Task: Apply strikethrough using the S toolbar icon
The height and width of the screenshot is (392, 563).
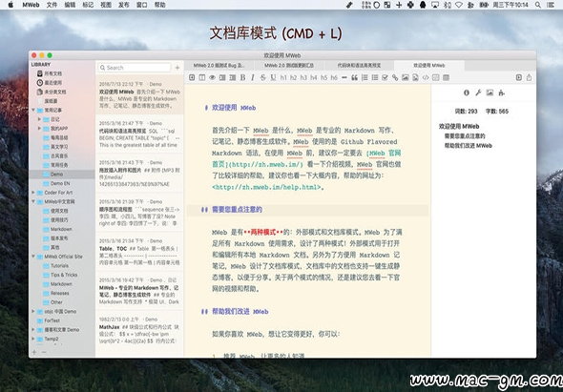Action: pyautogui.click(x=262, y=77)
